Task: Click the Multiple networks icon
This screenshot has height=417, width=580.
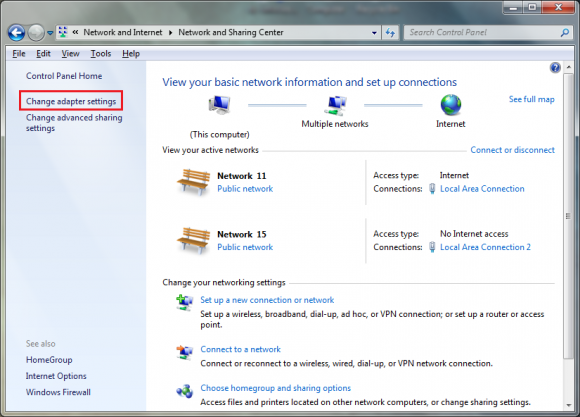Action: (335, 105)
